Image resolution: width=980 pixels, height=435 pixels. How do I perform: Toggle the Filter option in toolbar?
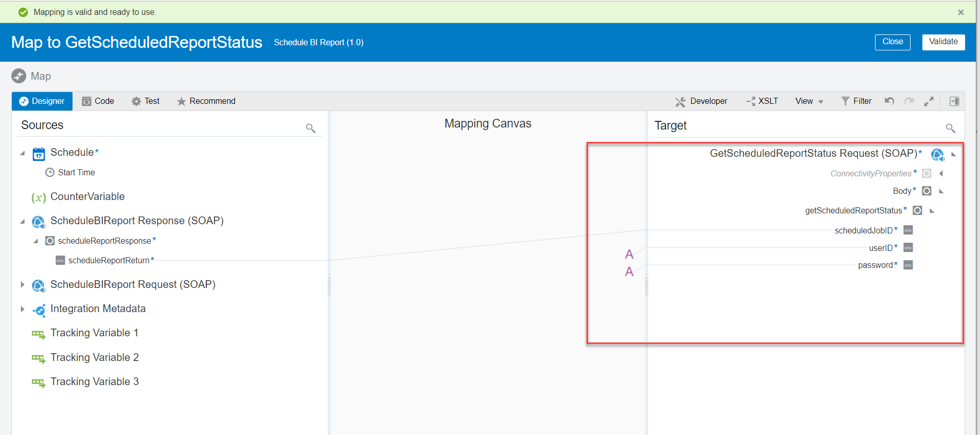856,101
